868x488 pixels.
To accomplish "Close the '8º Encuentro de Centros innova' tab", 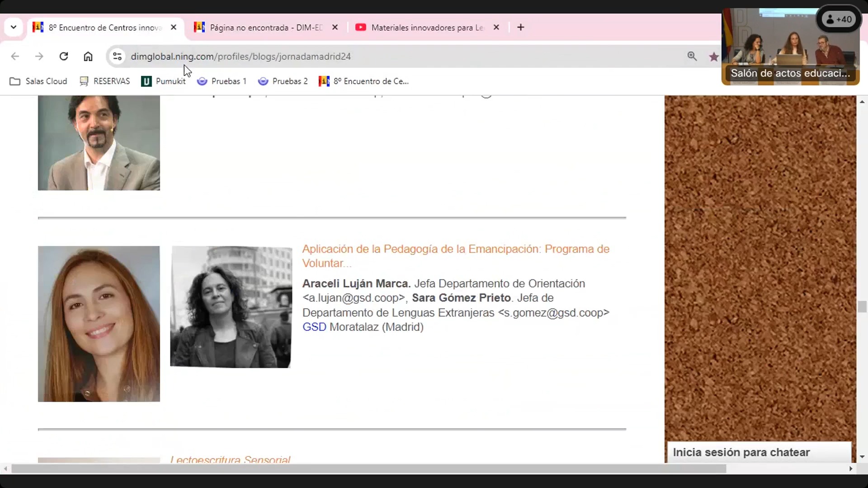I will [174, 28].
